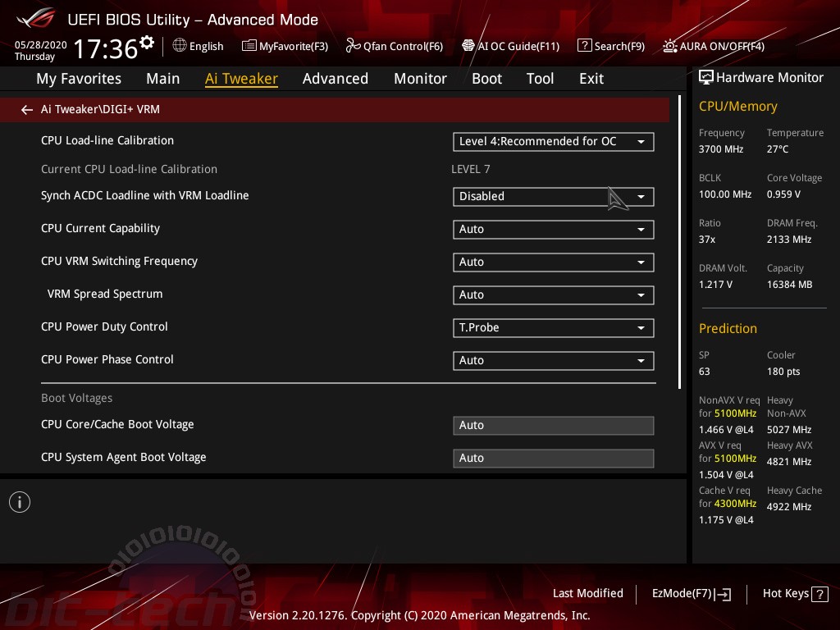
Task: Click CPU System Agent Boot Voltage field
Action: (x=554, y=459)
